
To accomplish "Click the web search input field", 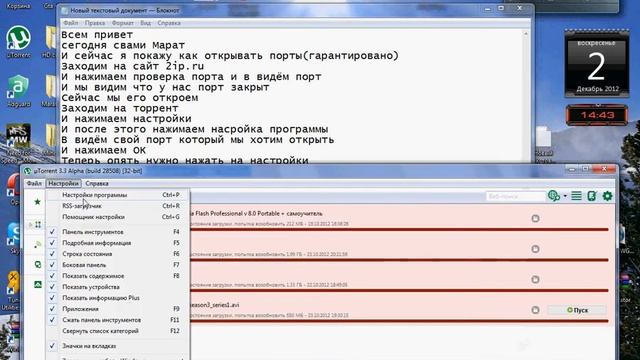I will [x=516, y=196].
